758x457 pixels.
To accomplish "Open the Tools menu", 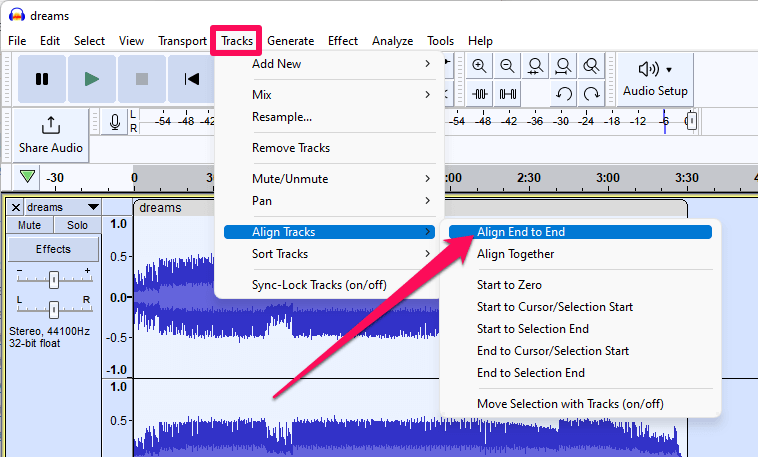I will (440, 41).
